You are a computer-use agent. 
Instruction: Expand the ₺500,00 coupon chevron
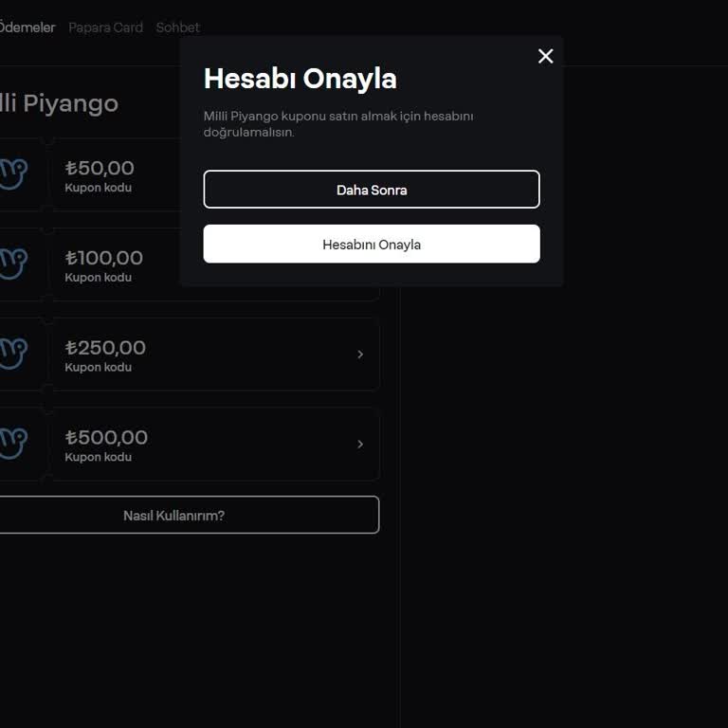pos(360,445)
